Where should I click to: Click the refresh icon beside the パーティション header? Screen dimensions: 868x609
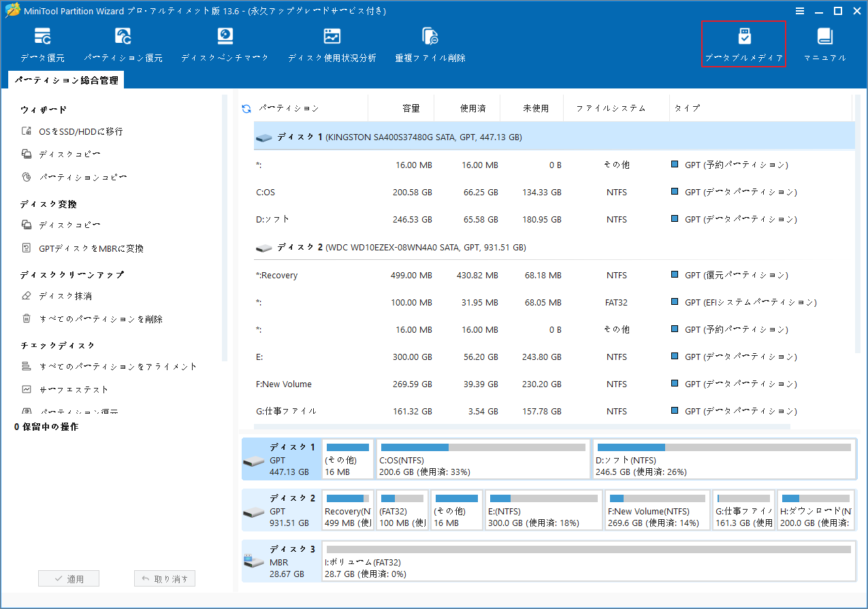(x=246, y=108)
